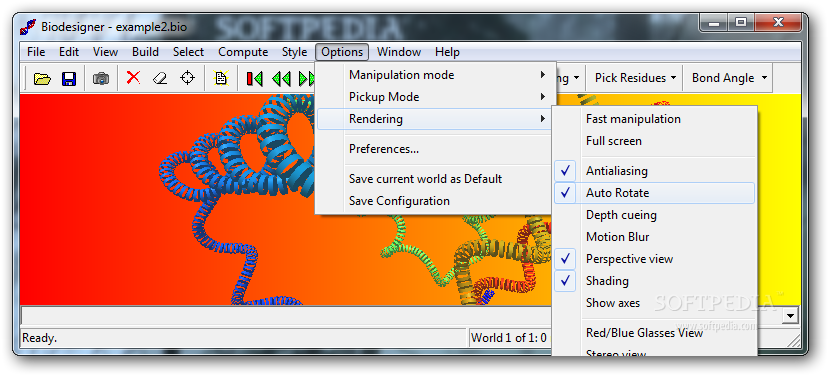Image resolution: width=829 pixels, height=376 pixels.
Task: Click the Open file folder icon
Action: tap(42, 79)
